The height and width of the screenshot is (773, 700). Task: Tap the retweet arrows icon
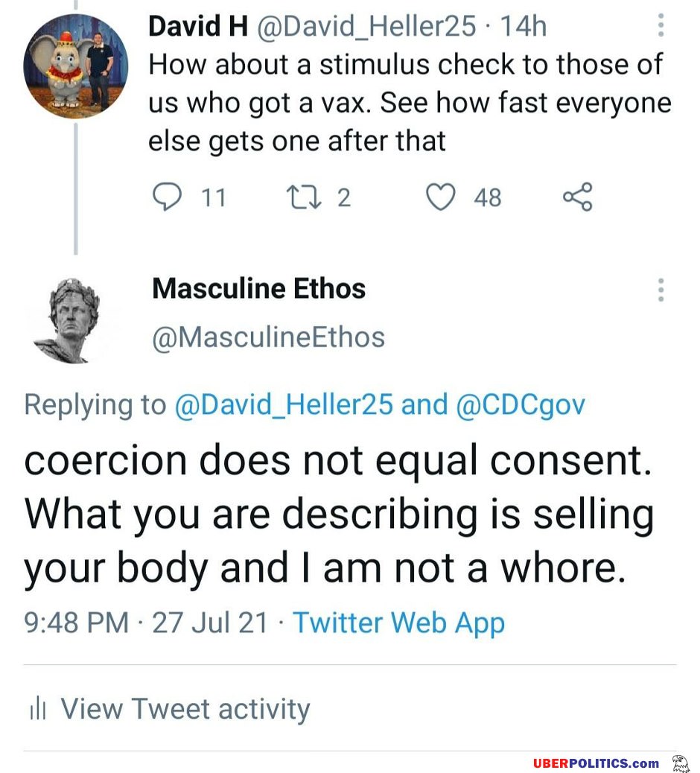tap(304, 197)
